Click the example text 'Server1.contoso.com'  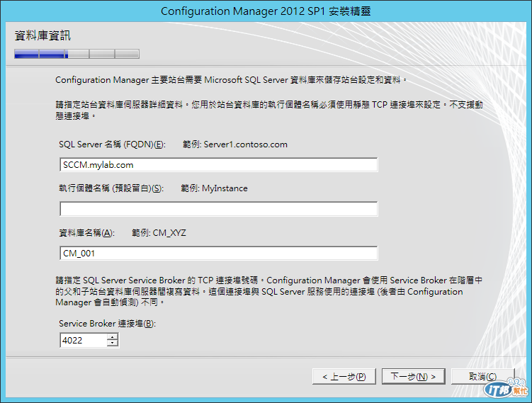[245, 144]
